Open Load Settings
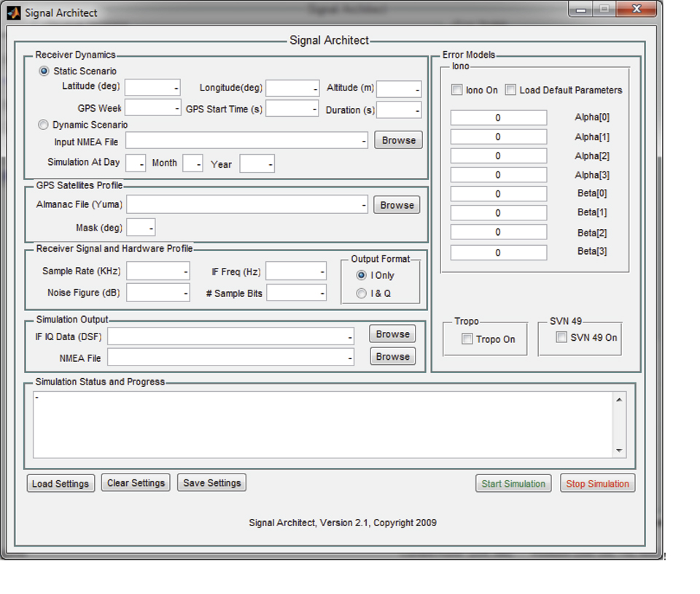This screenshot has width=700, height=594. pyautogui.click(x=61, y=484)
